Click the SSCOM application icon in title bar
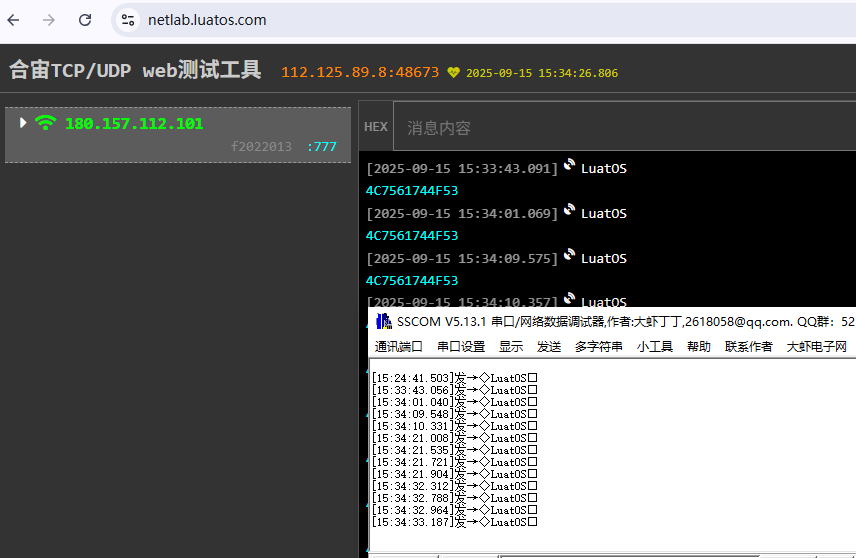The image size is (856, 558). 384,321
